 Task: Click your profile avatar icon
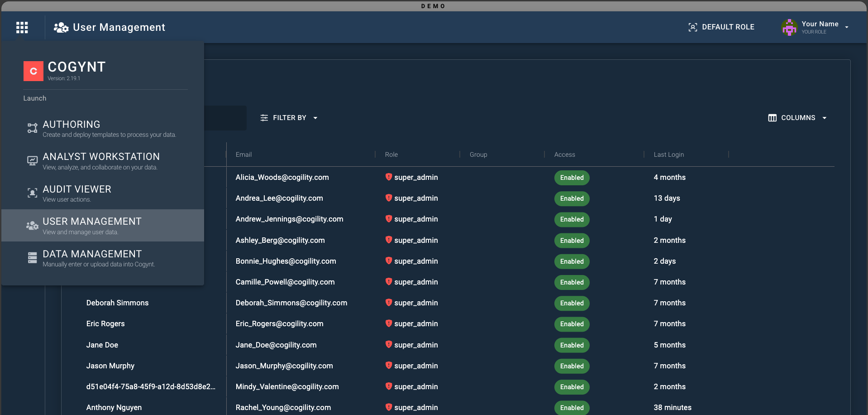click(x=789, y=27)
